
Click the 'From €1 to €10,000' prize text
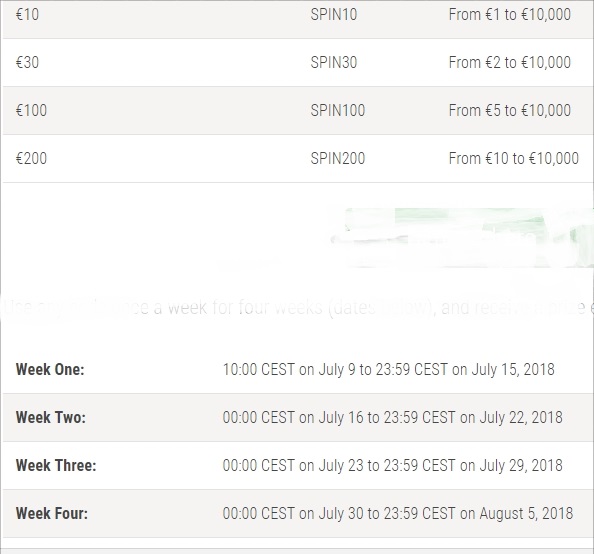tap(510, 15)
